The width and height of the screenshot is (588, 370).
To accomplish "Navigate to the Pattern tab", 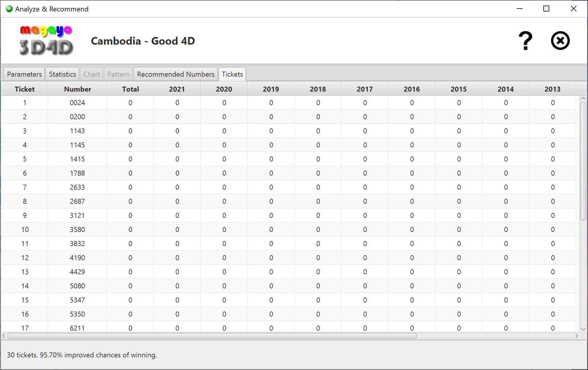I will click(x=118, y=74).
